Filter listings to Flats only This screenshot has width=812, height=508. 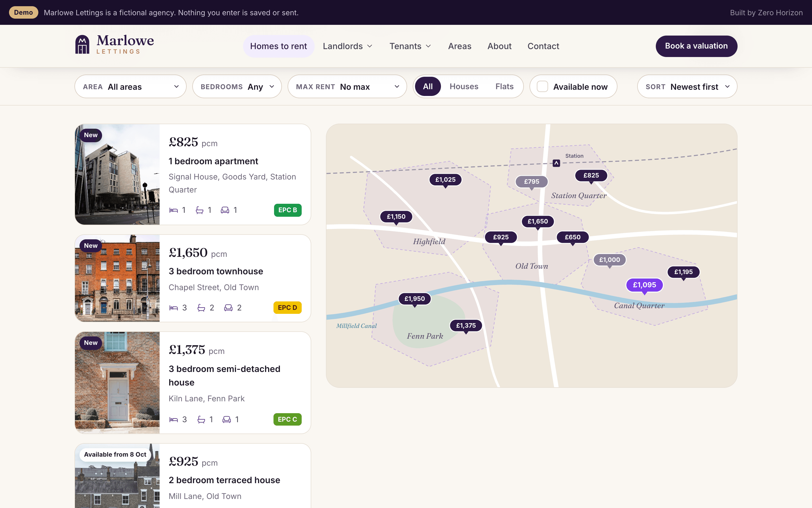click(504, 87)
